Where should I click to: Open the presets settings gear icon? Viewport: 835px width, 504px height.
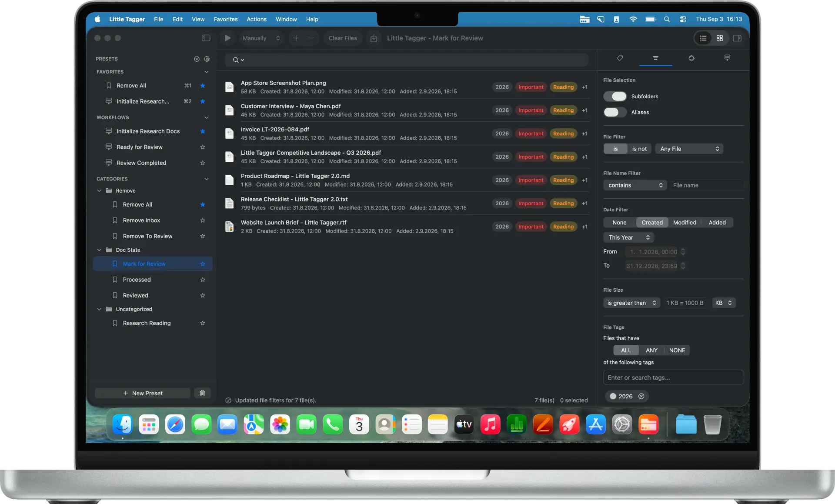(x=207, y=59)
